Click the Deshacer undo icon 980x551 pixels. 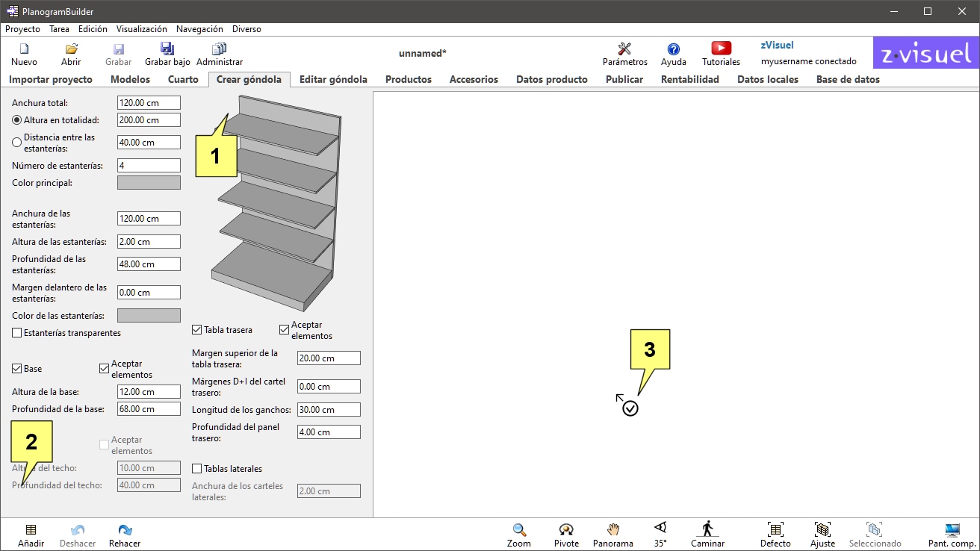(x=78, y=530)
